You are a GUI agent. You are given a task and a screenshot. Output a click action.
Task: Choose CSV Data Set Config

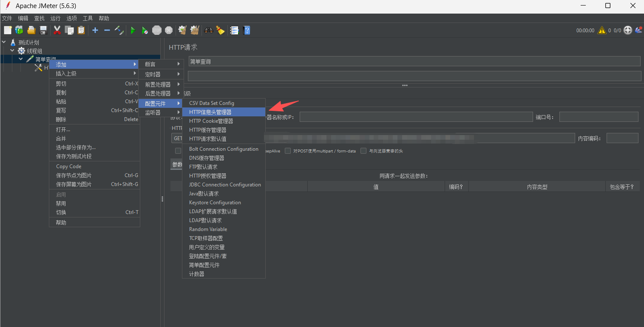pos(224,103)
